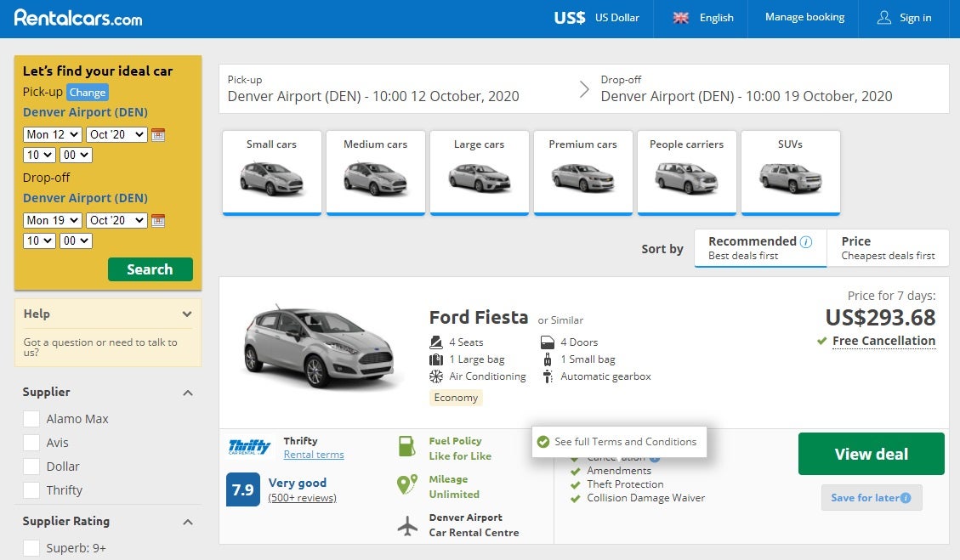Image resolution: width=960 pixels, height=560 pixels.
Task: Click the fuel pump Fuel Policy icon
Action: coord(406,445)
